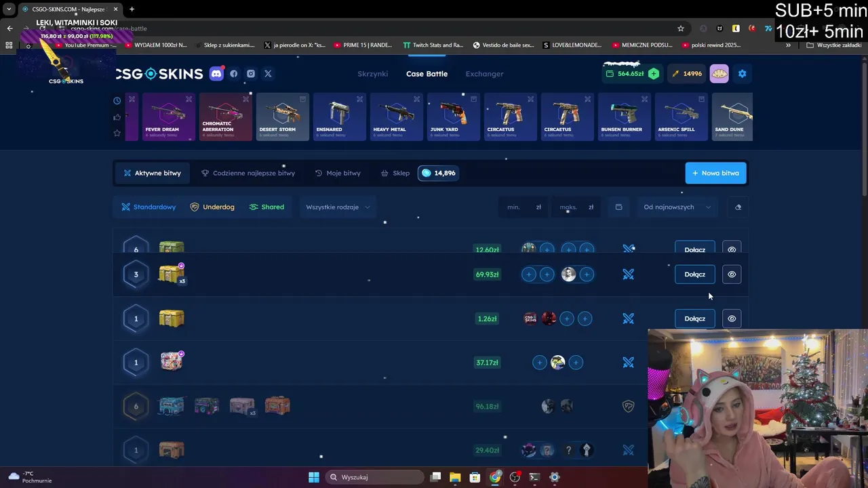Click Dołącz for the 69.93zł battle
The height and width of the screenshot is (488, 868).
point(694,274)
